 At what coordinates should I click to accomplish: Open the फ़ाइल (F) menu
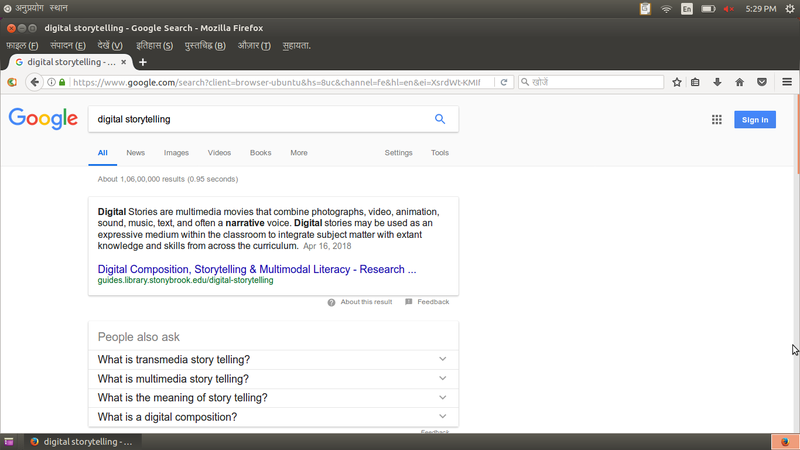point(22,45)
